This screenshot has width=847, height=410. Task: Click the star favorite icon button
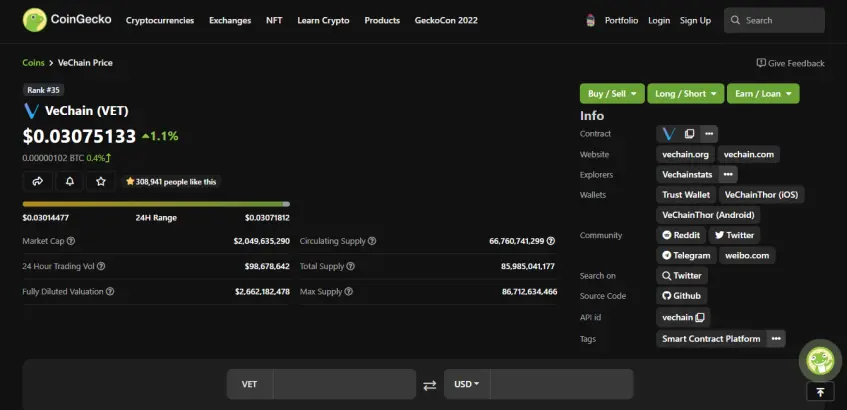click(x=101, y=182)
